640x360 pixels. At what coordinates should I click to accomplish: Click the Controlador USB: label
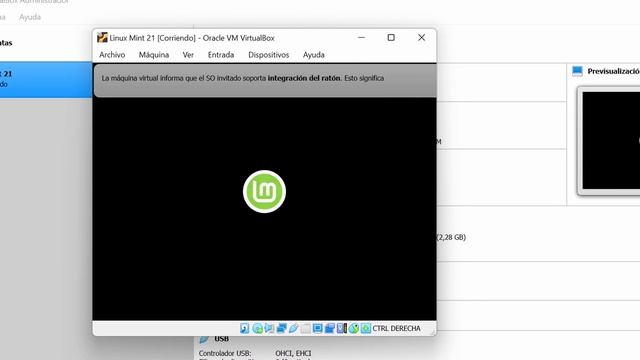225,353
